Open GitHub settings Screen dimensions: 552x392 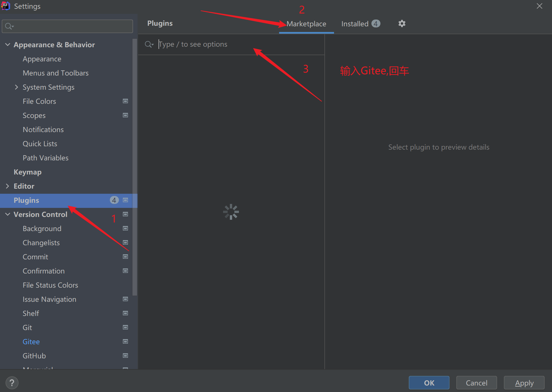[x=34, y=356]
